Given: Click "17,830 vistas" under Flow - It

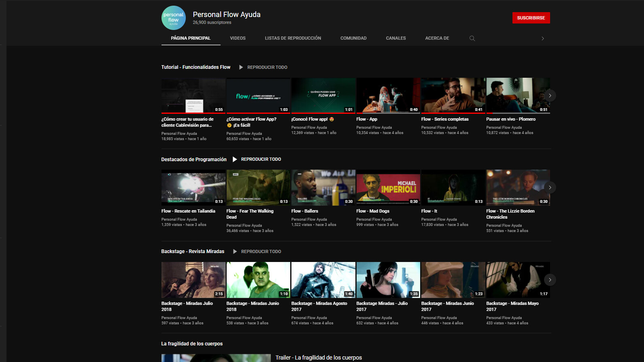Looking at the screenshot, I should [x=433, y=225].
